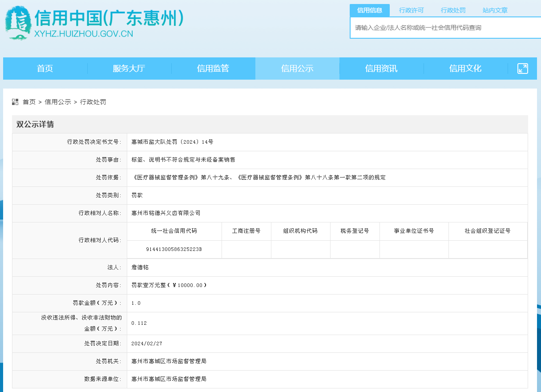Click the 数据来源单位 row label

[x=103, y=380]
